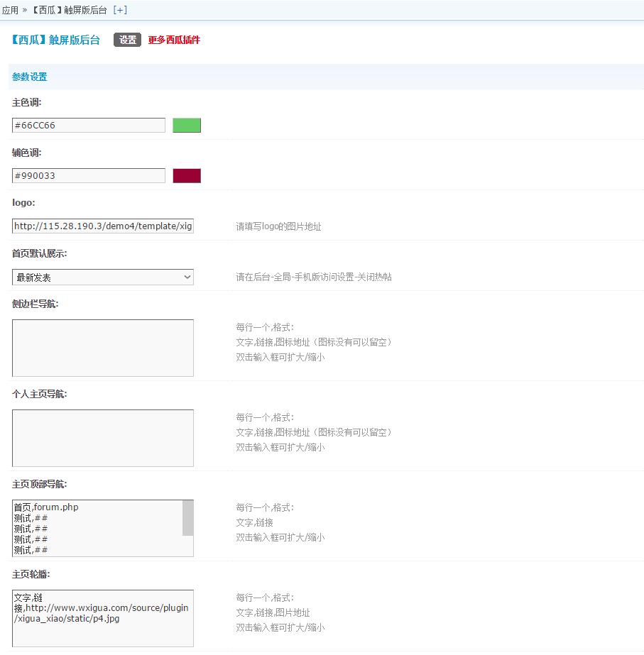The height and width of the screenshot is (655, 644).
Task: Open the dark red 辅色调 color swatch
Action: pos(187,176)
